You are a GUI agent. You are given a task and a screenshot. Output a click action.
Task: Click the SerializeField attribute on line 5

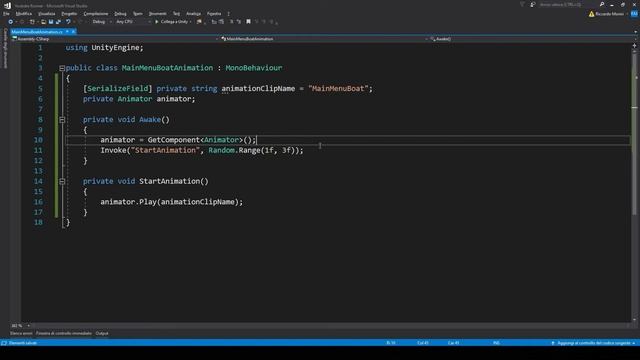(118, 89)
